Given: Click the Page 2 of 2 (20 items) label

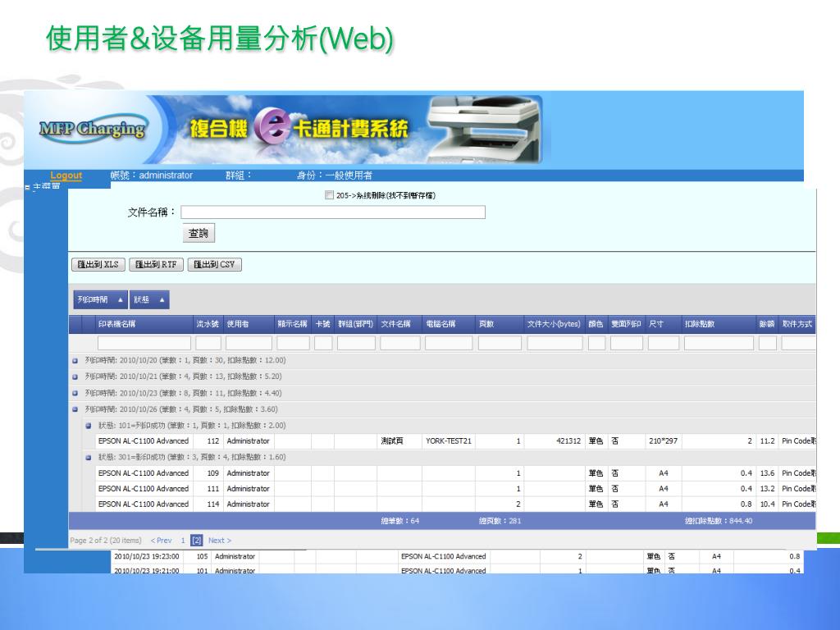Looking at the screenshot, I should click(x=106, y=541).
